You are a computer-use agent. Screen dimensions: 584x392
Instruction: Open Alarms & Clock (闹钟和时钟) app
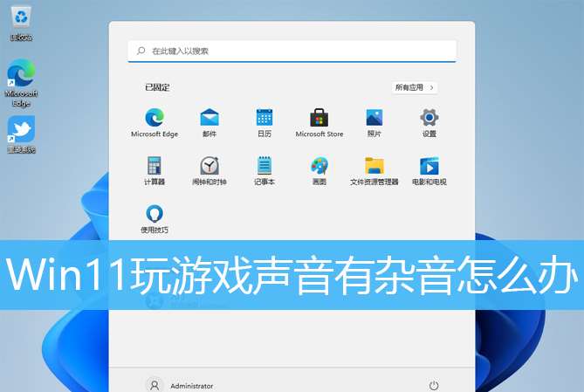coord(210,170)
